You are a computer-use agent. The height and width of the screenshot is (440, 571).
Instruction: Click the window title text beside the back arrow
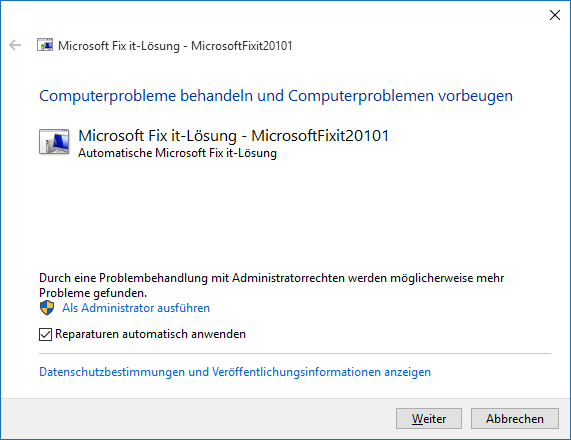coord(175,46)
